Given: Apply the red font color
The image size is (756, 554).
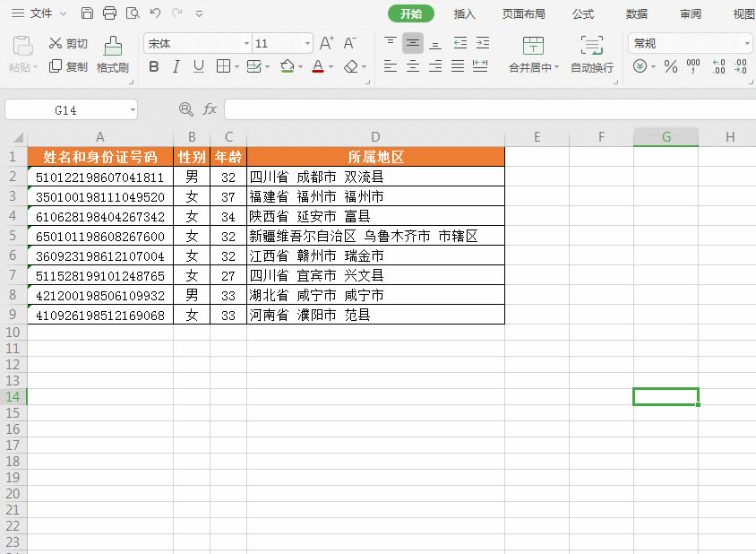Looking at the screenshot, I should 318,66.
